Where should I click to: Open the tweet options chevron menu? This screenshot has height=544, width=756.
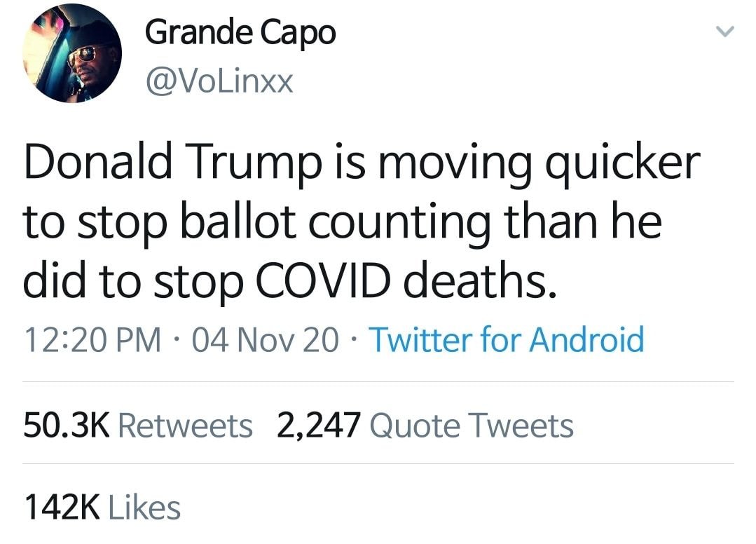(x=726, y=32)
